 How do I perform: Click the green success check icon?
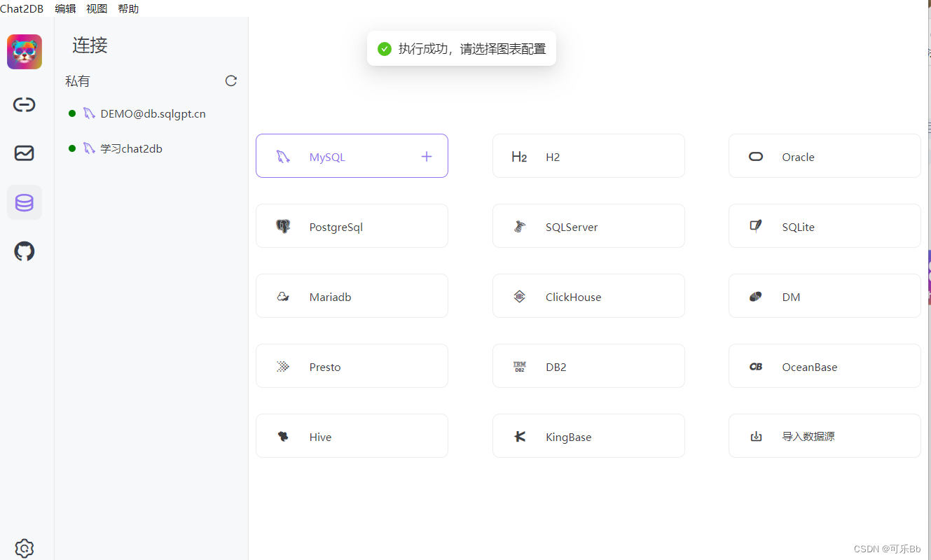pos(384,49)
